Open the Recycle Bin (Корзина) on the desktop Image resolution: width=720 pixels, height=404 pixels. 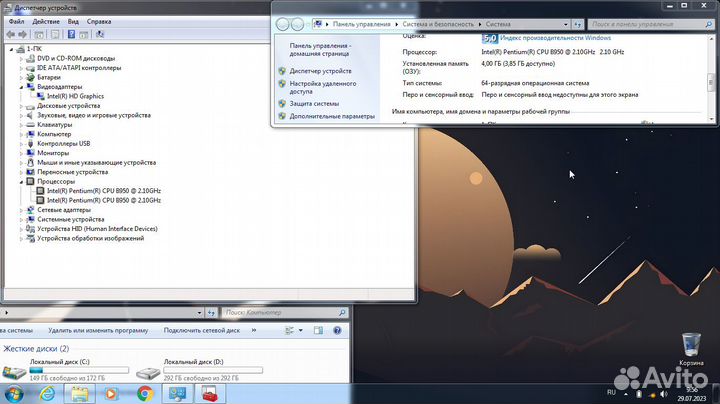(x=691, y=344)
